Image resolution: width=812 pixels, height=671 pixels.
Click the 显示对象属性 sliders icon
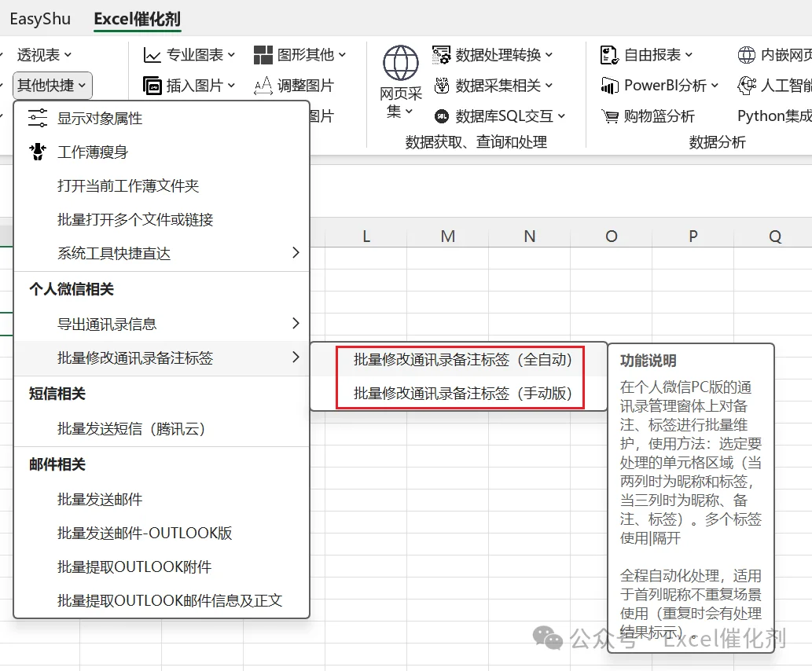click(x=38, y=118)
